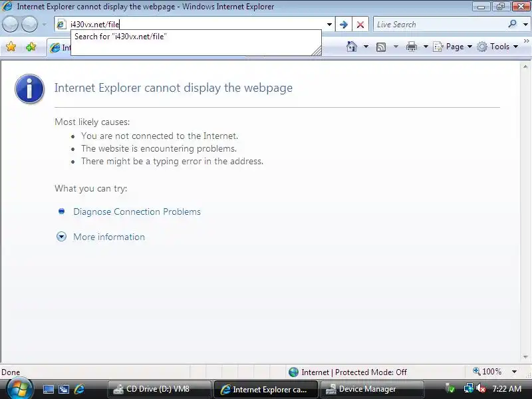Click the page icon in the address bar
Viewport: 532px width, 399px height.
[61, 24]
